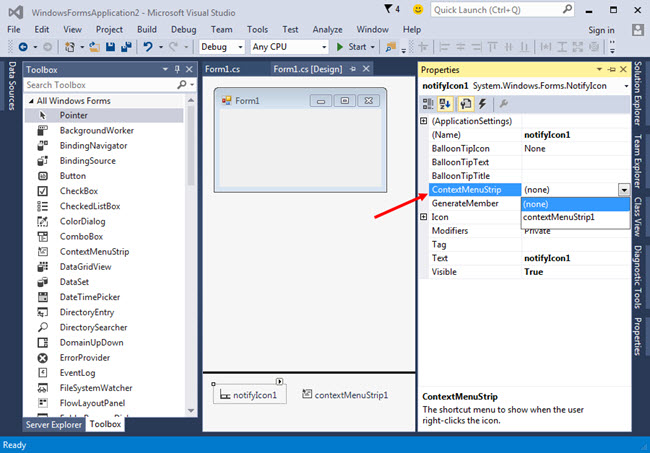Click the Alphabetical sort icon in Properties
The image size is (650, 453).
click(445, 103)
